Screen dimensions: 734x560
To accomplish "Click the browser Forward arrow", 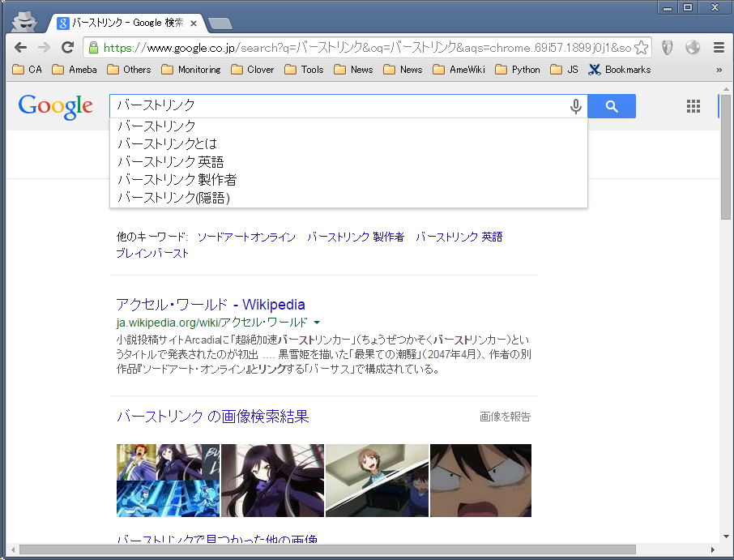I will coord(44,47).
